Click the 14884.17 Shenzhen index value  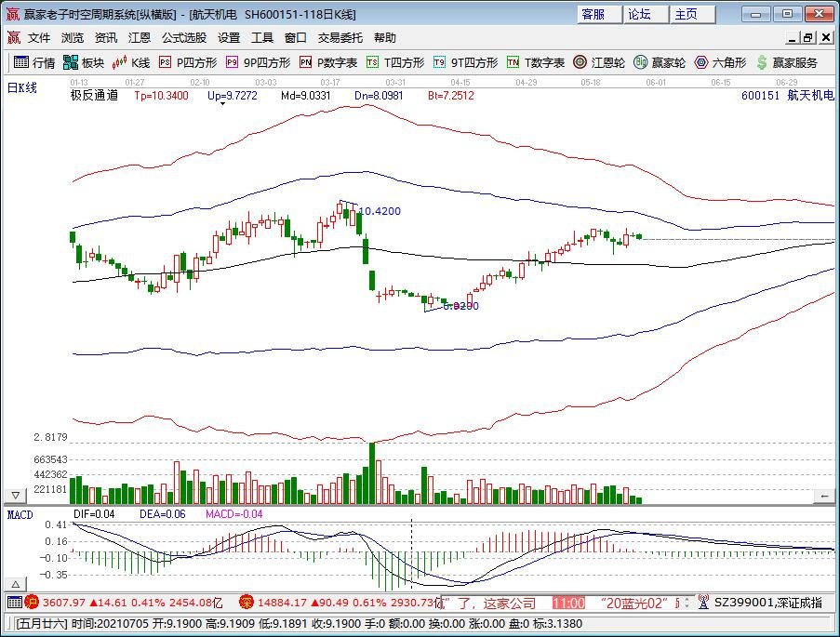coord(282,603)
